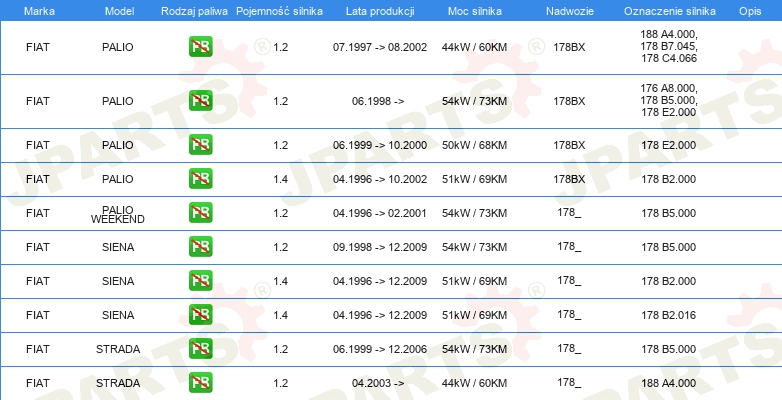This screenshot has width=782, height=400.
Task: Click engine code 188 A4.000 in Strada row
Action: [x=669, y=383]
